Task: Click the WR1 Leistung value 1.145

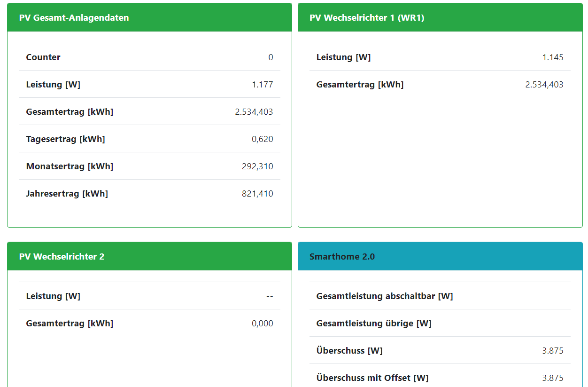Action: click(553, 57)
